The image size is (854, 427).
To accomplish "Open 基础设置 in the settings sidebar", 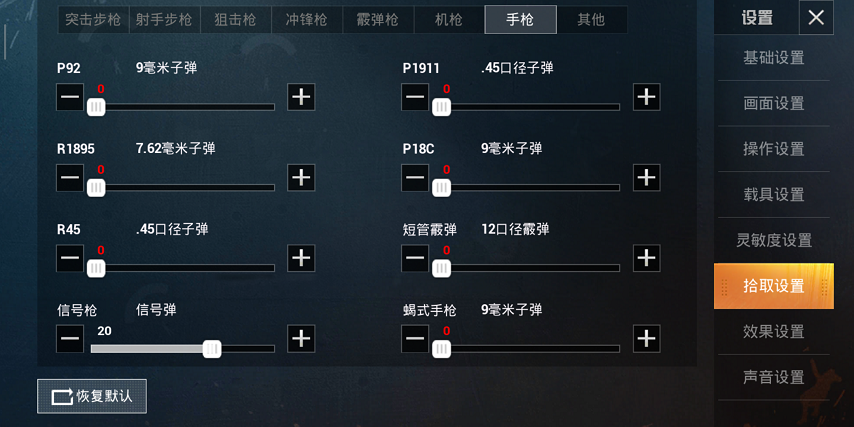I will (x=773, y=58).
